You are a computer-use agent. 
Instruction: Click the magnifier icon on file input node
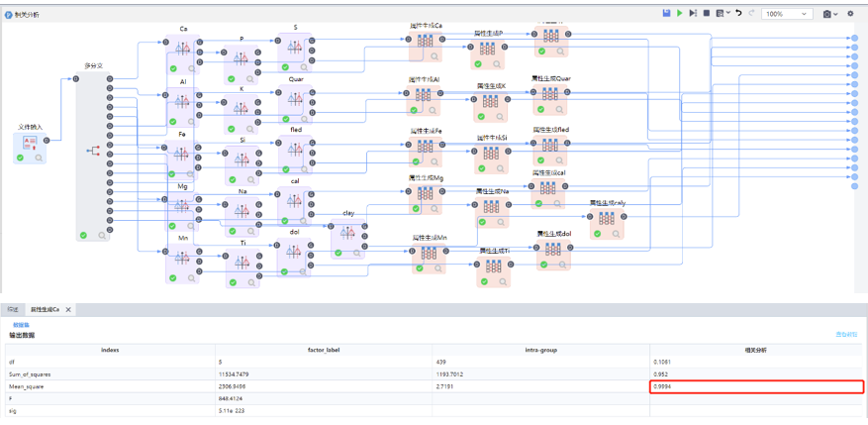[x=40, y=158]
